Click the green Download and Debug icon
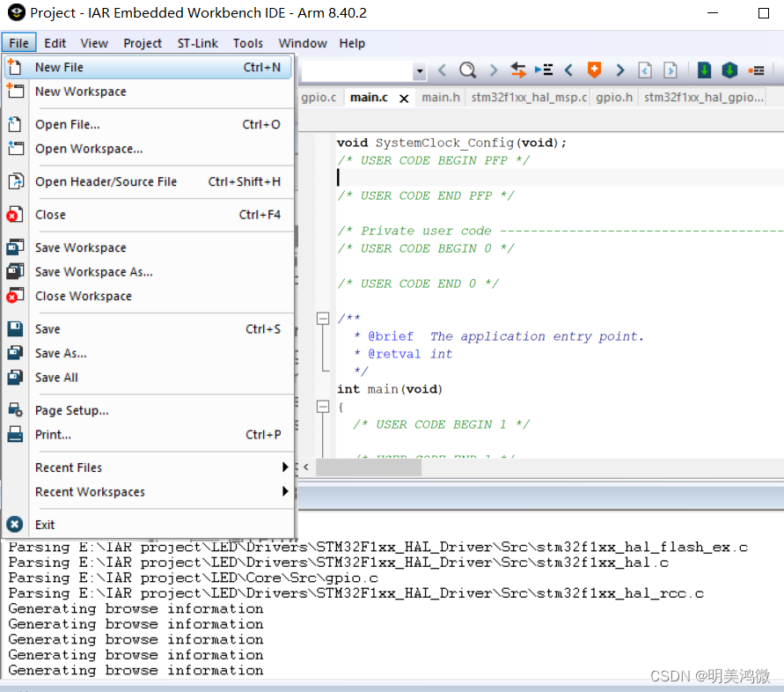The height and width of the screenshot is (692, 784). [704, 70]
